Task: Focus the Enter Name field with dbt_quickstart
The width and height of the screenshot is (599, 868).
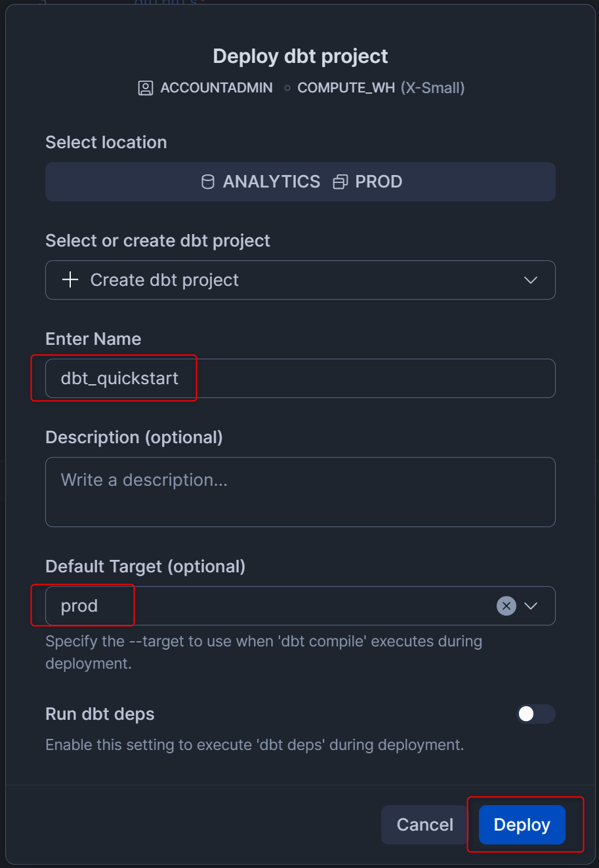Action: pos(300,378)
